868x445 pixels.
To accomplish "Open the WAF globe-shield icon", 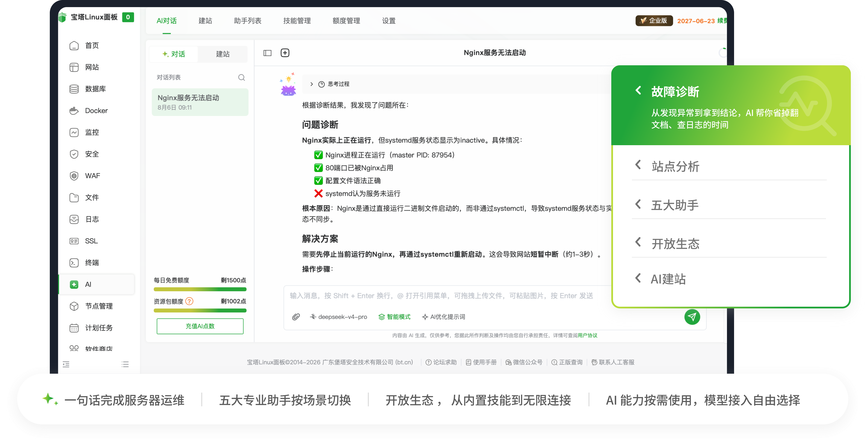I will tap(74, 176).
